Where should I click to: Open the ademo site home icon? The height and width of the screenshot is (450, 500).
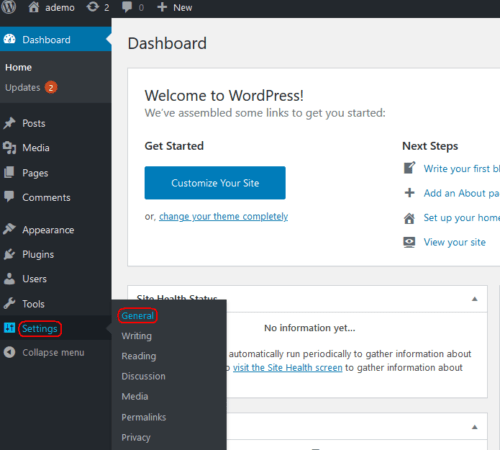(x=34, y=7)
